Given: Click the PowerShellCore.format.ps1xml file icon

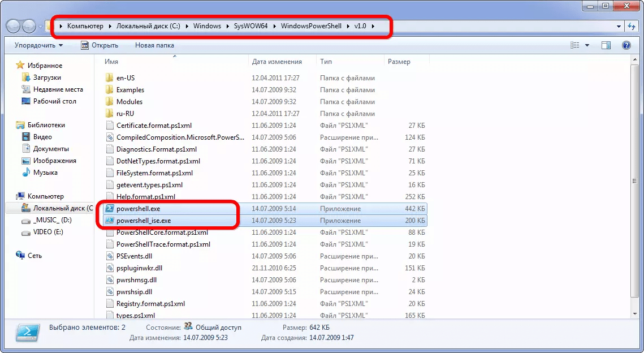Looking at the screenshot, I should (x=109, y=233).
